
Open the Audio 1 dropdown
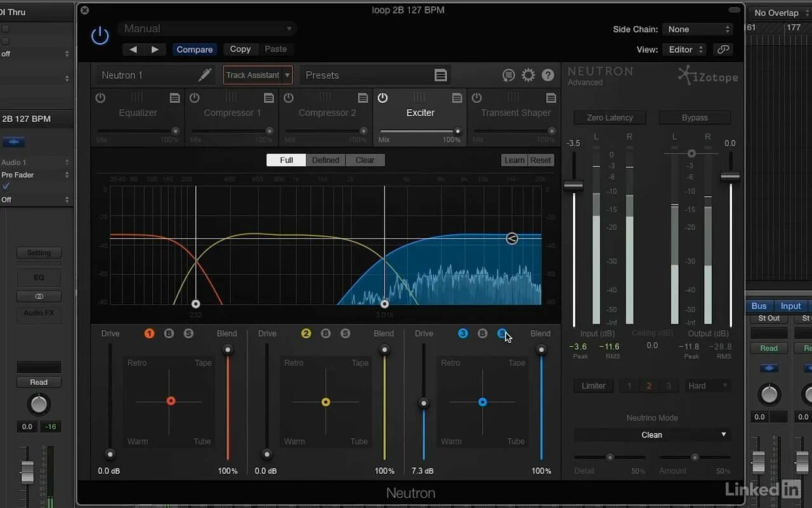pyautogui.click(x=36, y=163)
